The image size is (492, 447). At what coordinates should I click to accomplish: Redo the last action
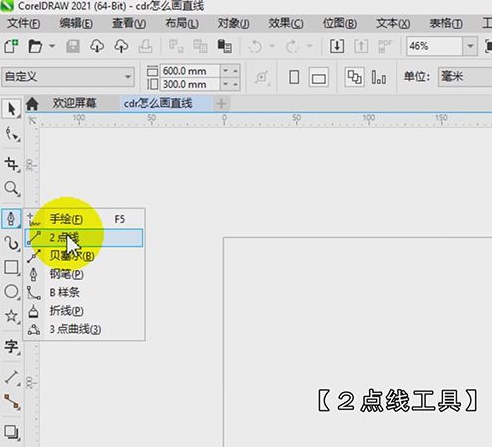coord(292,46)
